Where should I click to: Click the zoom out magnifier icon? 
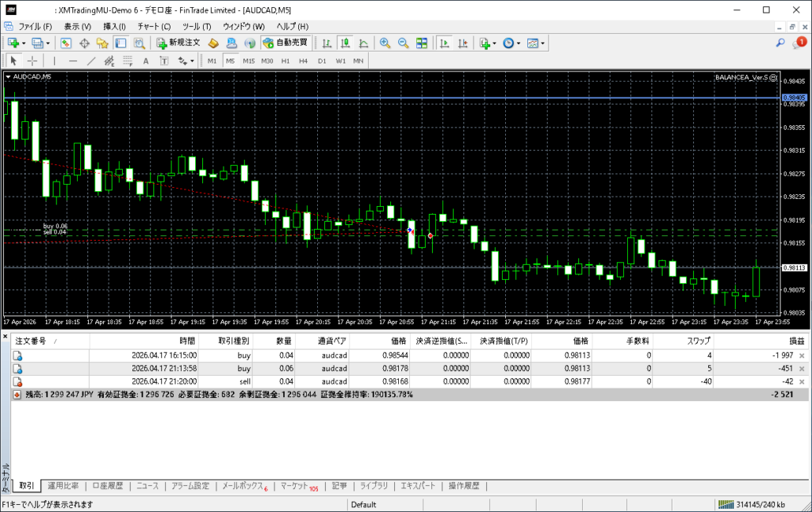pyautogui.click(x=403, y=43)
